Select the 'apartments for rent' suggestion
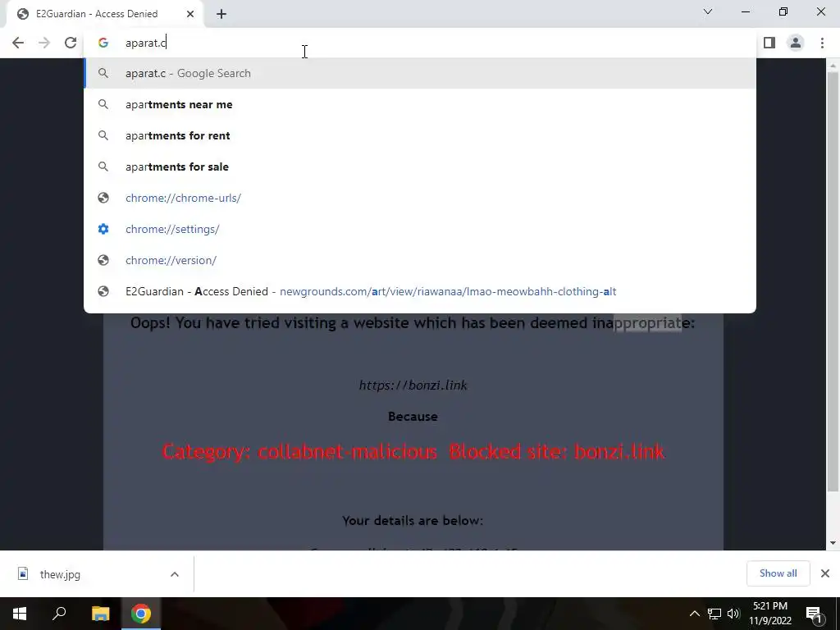840x630 pixels. [x=419, y=135]
